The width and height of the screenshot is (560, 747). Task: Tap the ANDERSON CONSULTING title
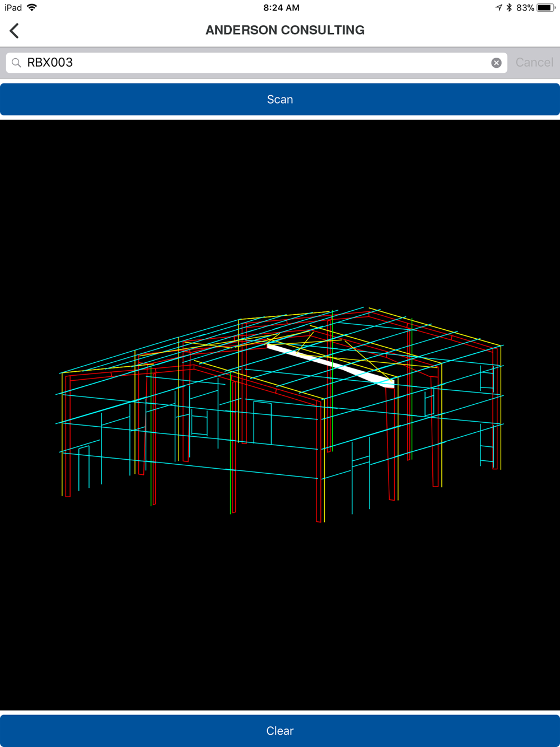pos(285,30)
